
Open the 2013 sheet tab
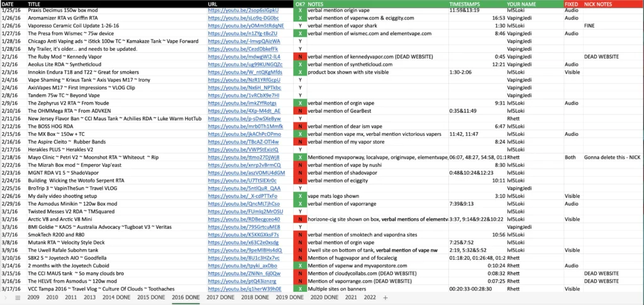pos(89,297)
